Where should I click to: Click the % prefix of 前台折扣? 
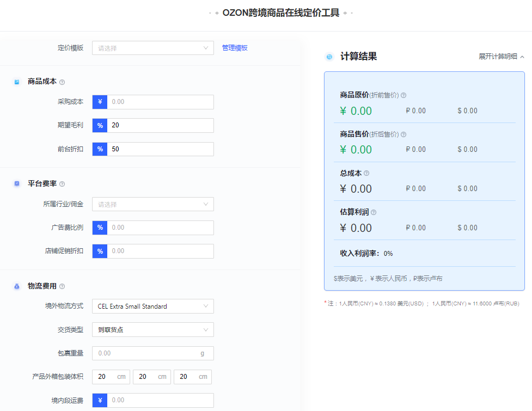(x=100, y=149)
